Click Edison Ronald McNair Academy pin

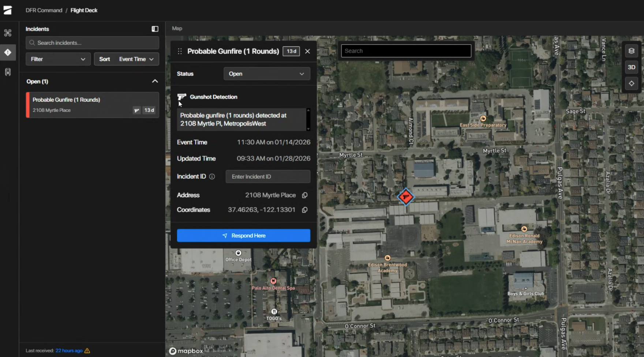524,229
